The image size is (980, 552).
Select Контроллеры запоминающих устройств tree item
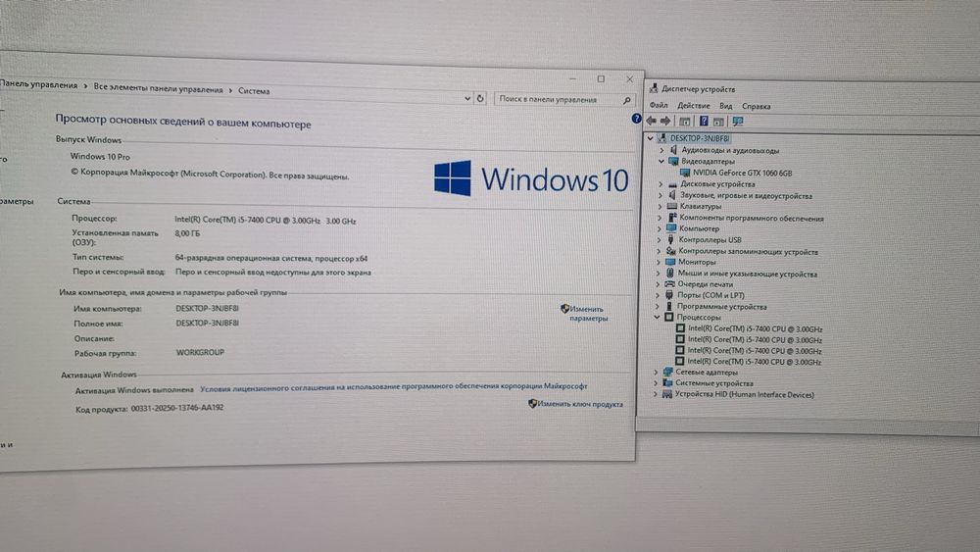(748, 251)
